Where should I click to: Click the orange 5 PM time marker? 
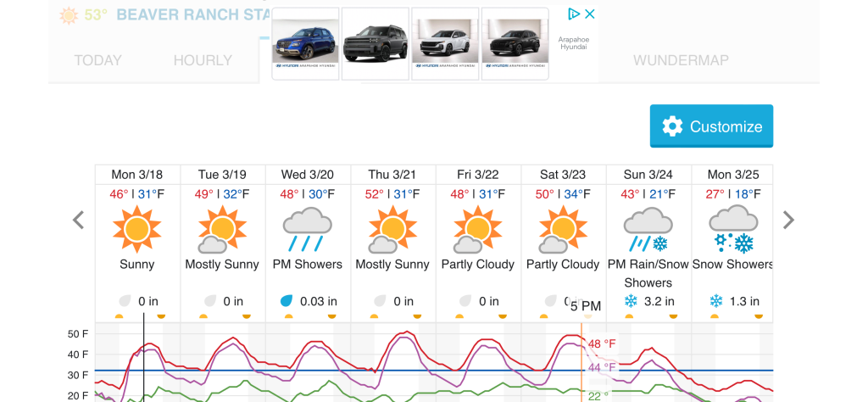(x=585, y=306)
